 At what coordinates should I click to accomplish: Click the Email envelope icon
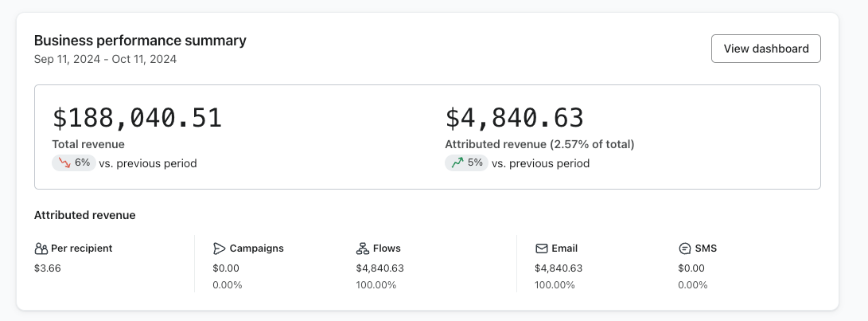click(x=541, y=249)
